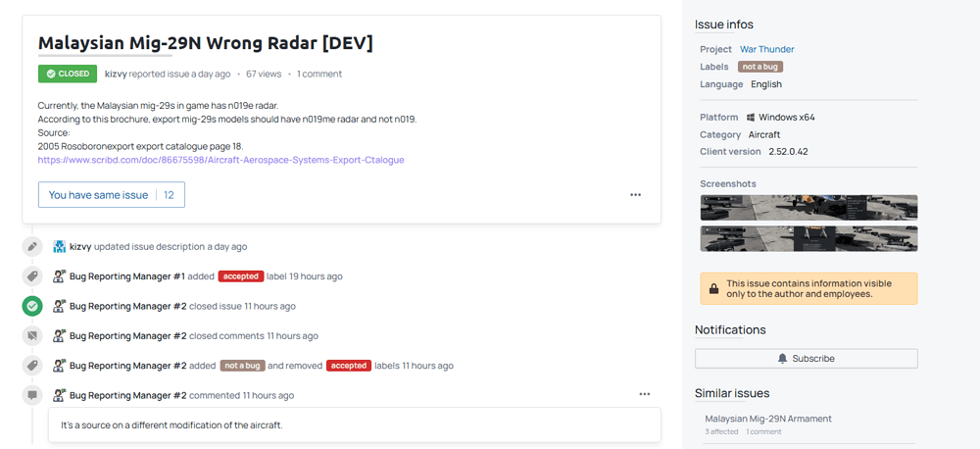Click the pencil edit icon in the timeline

click(x=32, y=247)
